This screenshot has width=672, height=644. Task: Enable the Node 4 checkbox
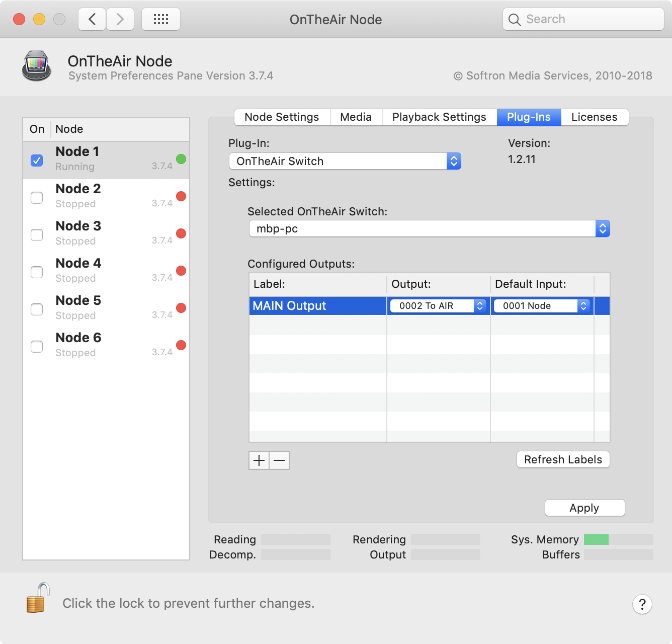37,272
